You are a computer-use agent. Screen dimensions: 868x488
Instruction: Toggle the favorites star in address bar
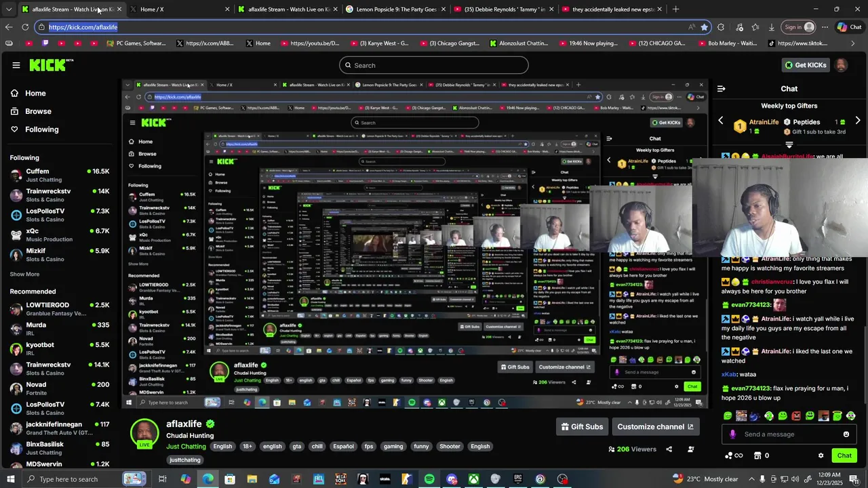(704, 27)
